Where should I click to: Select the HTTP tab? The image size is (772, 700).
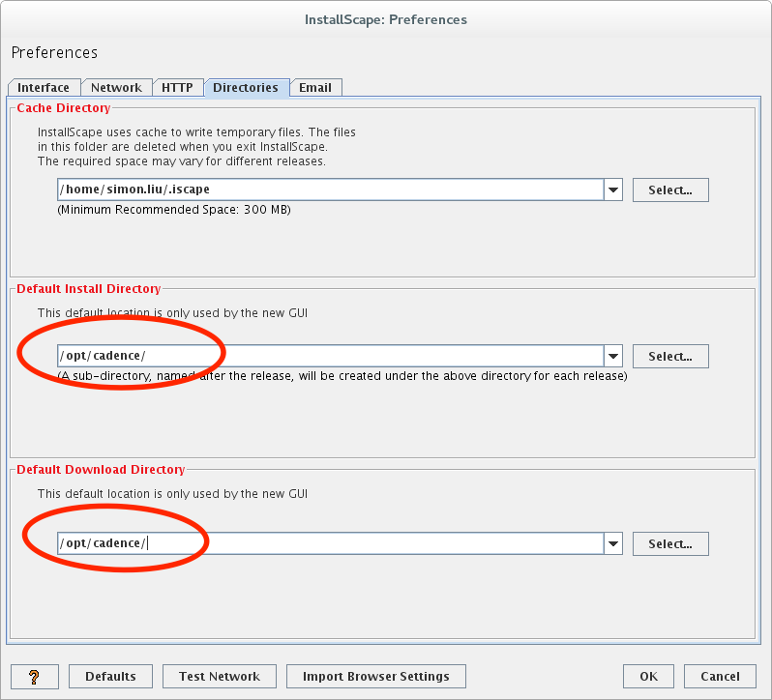click(x=177, y=88)
